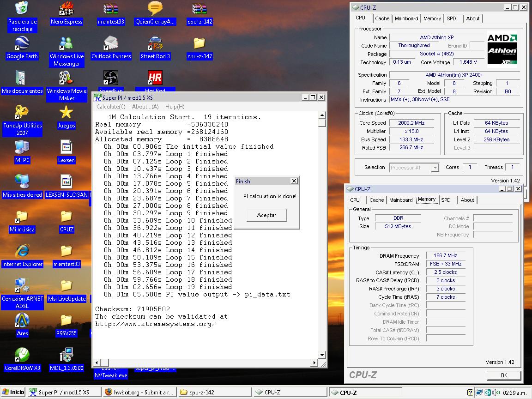Screen dimensions: 532x399
Task: Open Mis documentos folder icon
Action: point(22,83)
